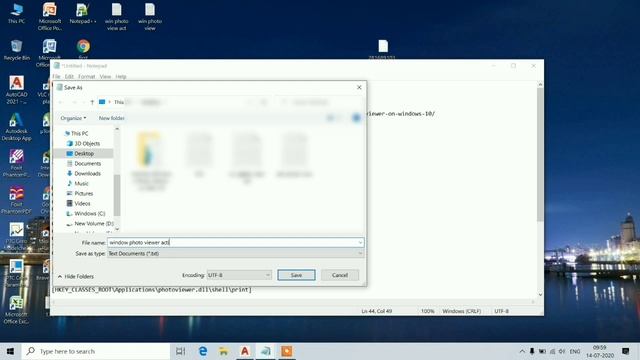Click the Windows Start button
This screenshot has width=640, height=360.
pyautogui.click(x=11, y=351)
